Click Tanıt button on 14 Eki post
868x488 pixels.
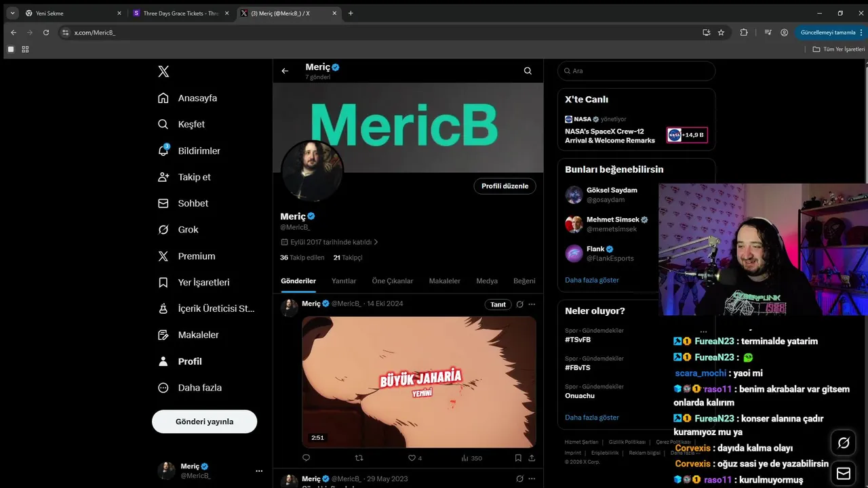498,304
